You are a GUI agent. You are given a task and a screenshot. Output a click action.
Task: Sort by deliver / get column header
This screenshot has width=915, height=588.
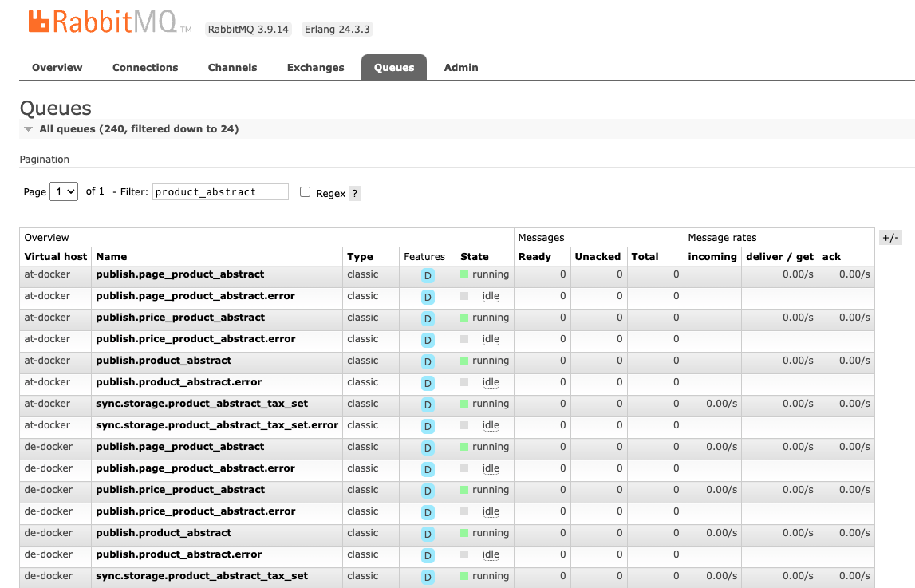pos(779,257)
